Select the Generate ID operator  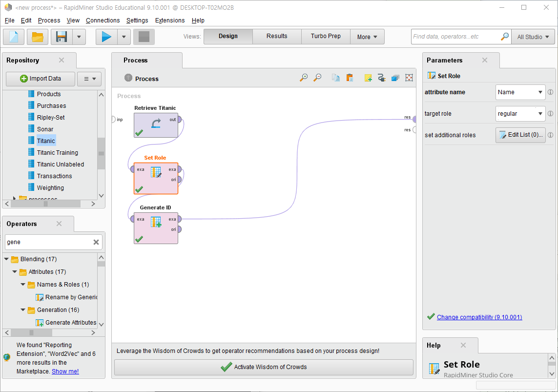click(x=156, y=228)
